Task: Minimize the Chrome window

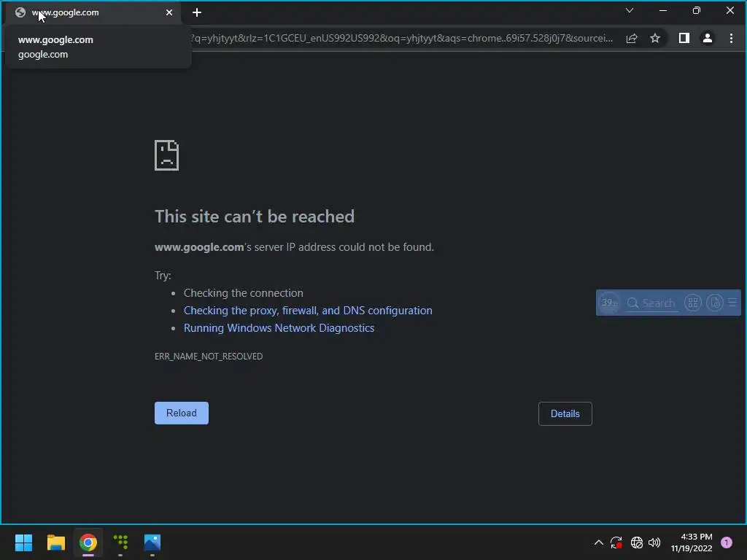Action: click(662, 10)
